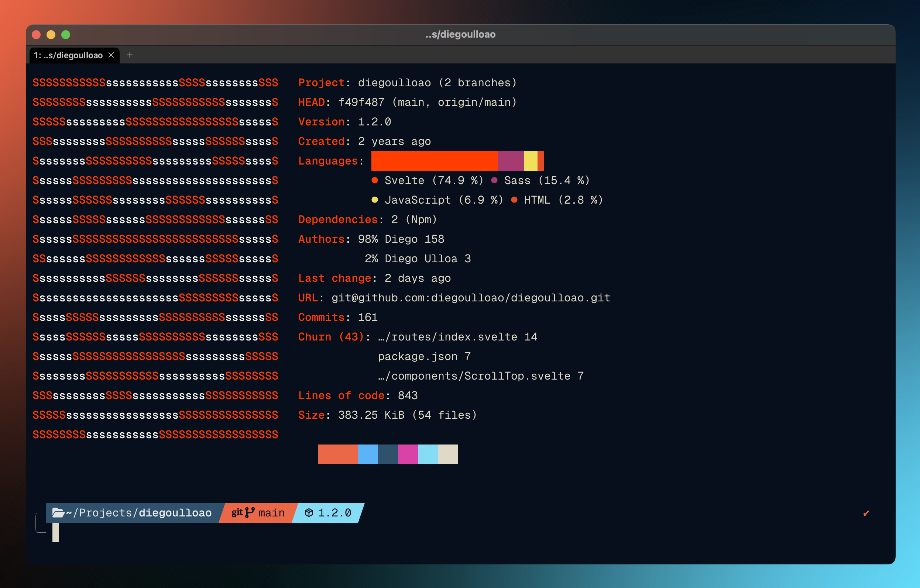This screenshot has width=920, height=588.
Task: Click the magenta color swatch block
Action: pos(408,454)
